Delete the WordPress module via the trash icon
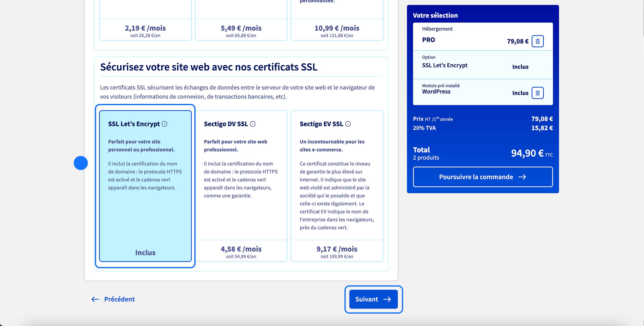Viewport: 644px width, 326px height. pyautogui.click(x=538, y=93)
